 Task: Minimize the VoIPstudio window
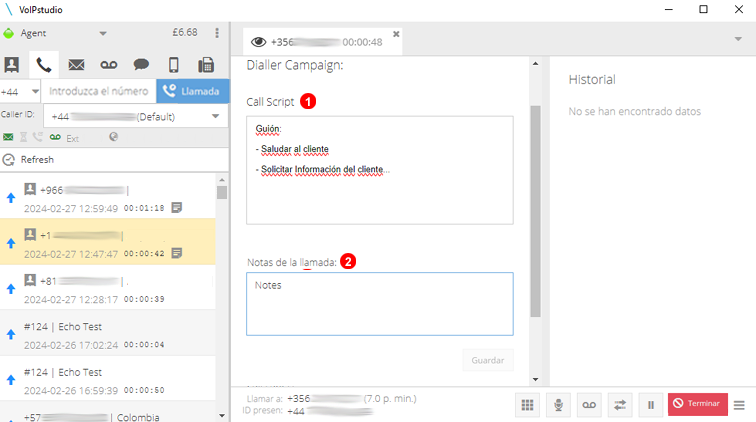click(x=668, y=9)
